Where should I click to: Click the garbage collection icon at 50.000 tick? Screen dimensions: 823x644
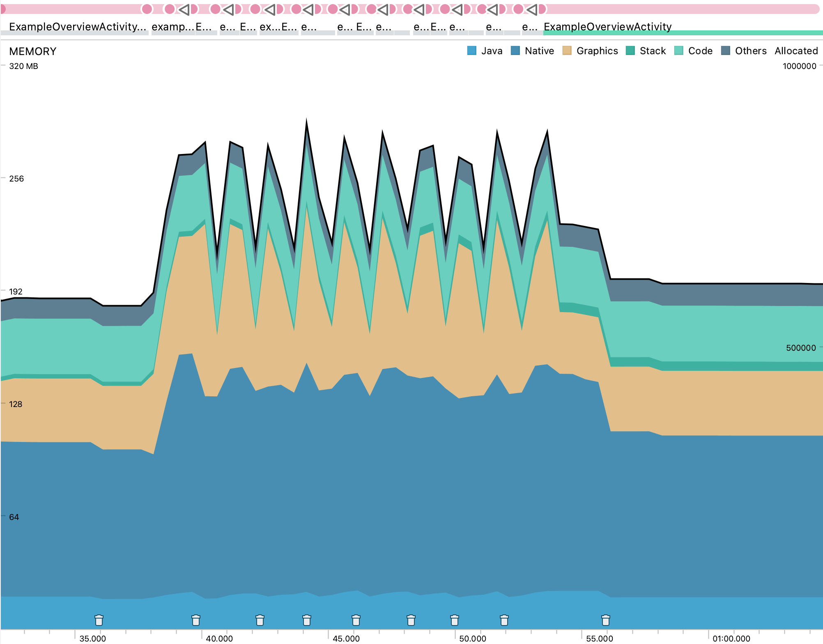(454, 620)
